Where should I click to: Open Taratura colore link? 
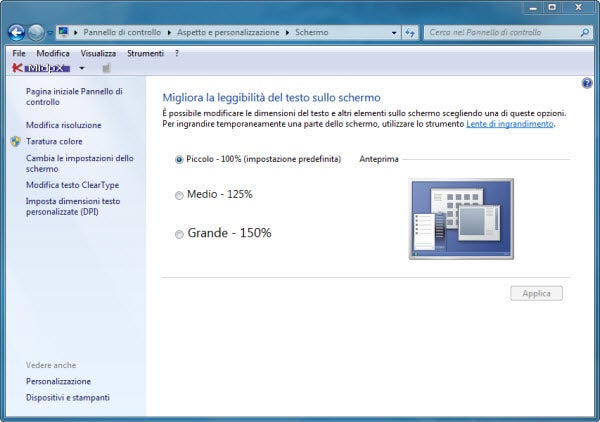54,142
